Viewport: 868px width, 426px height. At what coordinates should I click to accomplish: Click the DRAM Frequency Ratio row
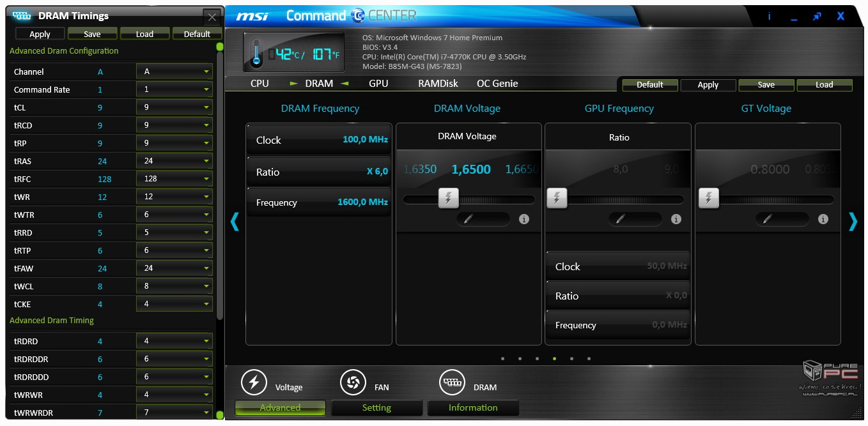(x=318, y=172)
